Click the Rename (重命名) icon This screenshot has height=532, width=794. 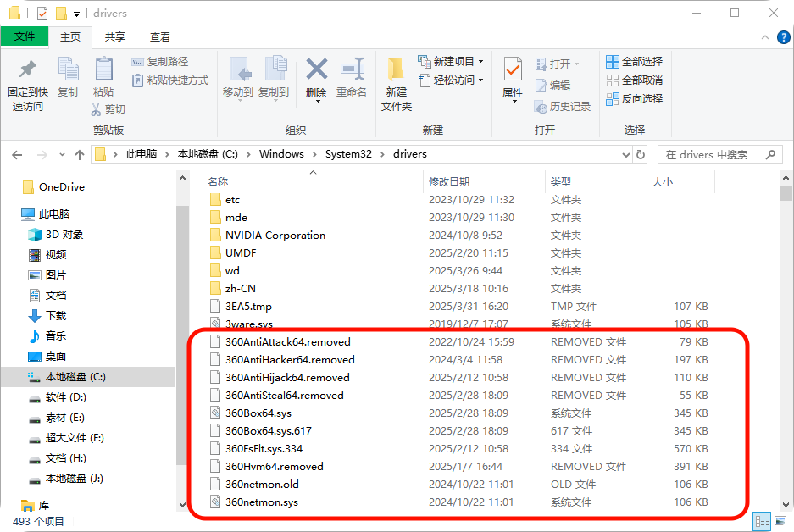353,69
